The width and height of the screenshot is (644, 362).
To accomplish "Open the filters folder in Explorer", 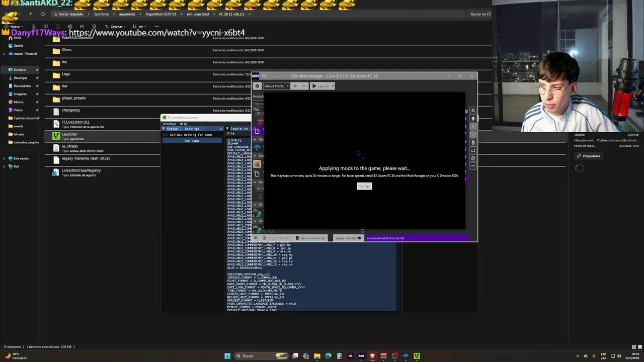I will (x=66, y=50).
